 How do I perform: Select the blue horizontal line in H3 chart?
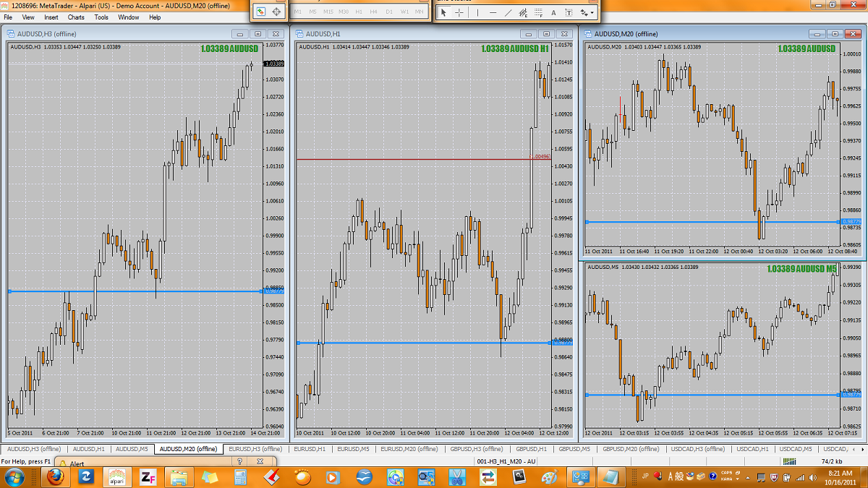point(134,291)
